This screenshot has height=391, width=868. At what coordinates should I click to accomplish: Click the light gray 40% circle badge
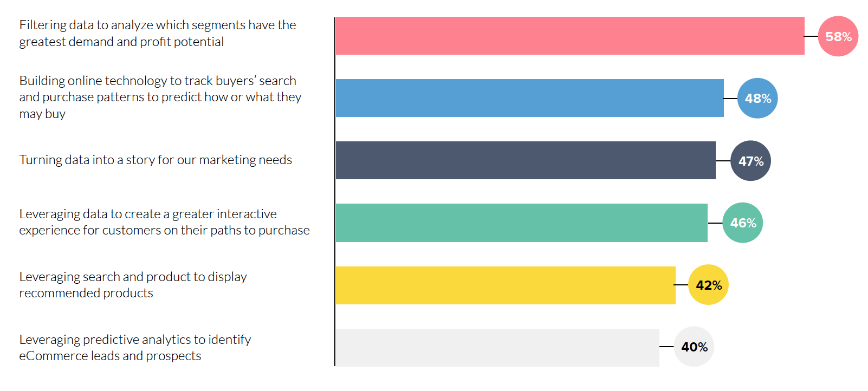[x=694, y=347]
